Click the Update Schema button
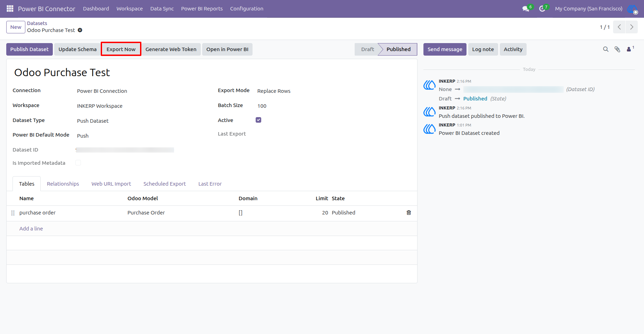The image size is (644, 334). [77, 49]
